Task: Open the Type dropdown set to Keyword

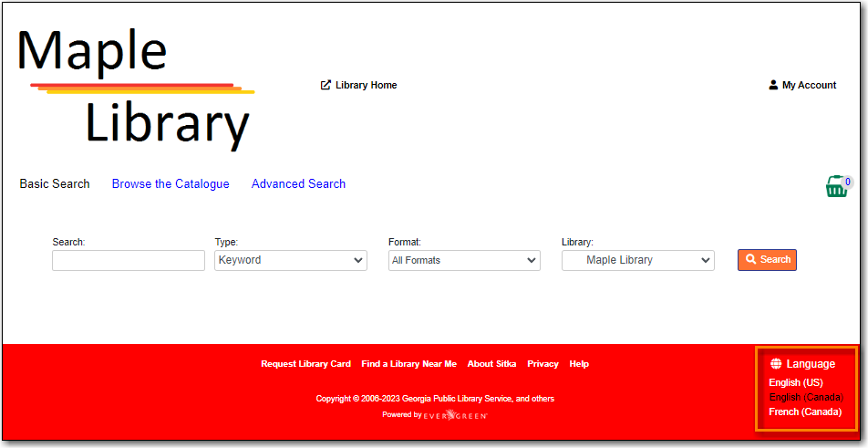Action: click(290, 261)
